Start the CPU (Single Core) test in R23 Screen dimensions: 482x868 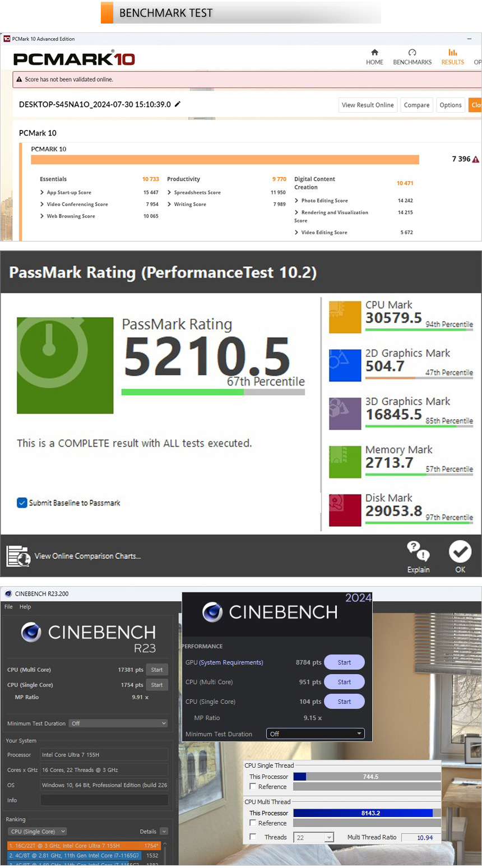[157, 685]
